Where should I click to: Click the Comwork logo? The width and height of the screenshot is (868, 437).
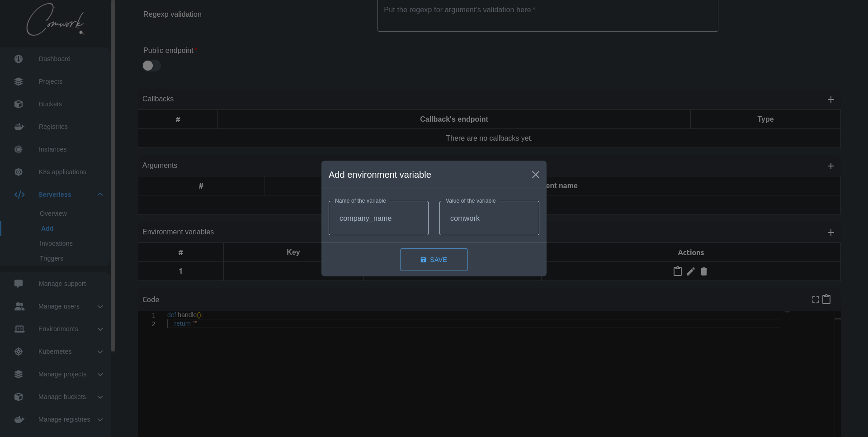point(55,19)
